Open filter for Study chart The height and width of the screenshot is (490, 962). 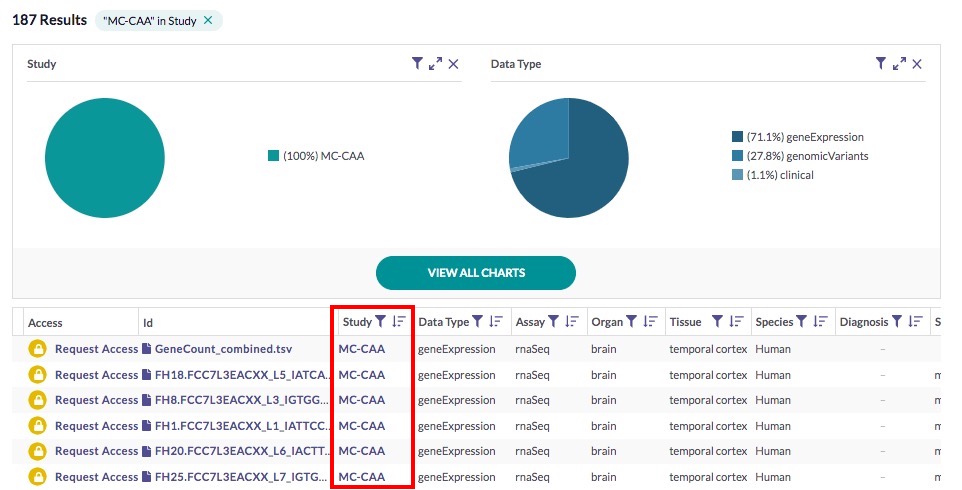coord(417,64)
